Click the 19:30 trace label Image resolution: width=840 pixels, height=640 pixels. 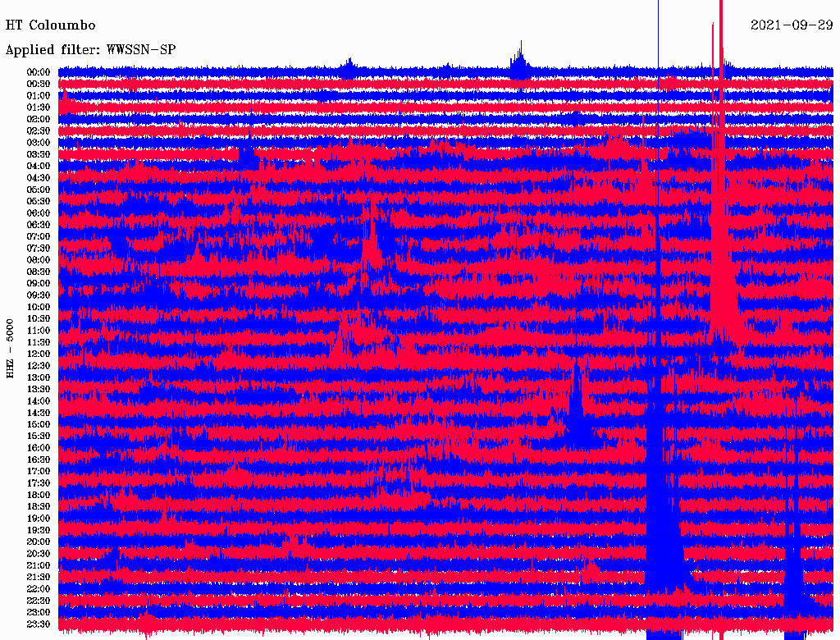[x=39, y=531]
